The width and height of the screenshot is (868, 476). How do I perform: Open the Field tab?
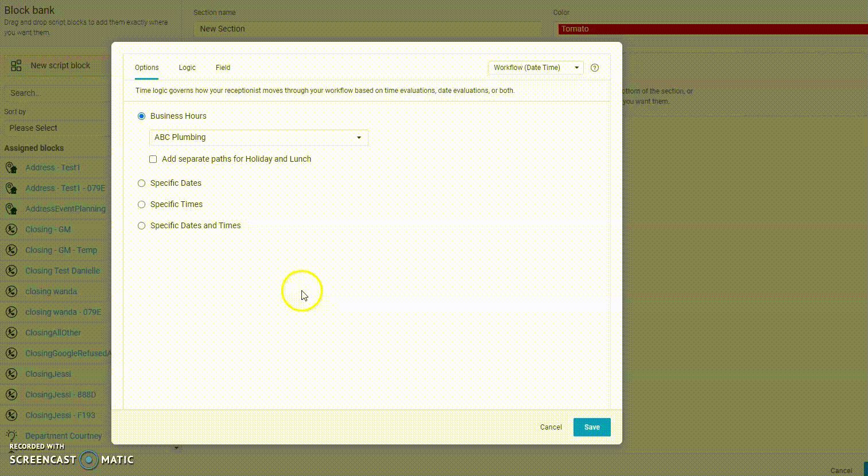click(223, 68)
